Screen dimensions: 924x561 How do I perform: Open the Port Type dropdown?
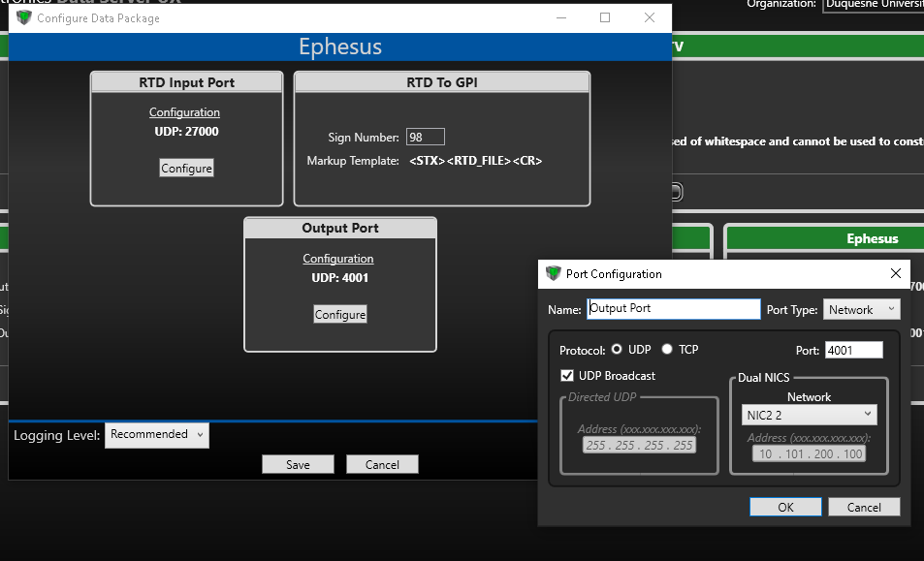(862, 310)
